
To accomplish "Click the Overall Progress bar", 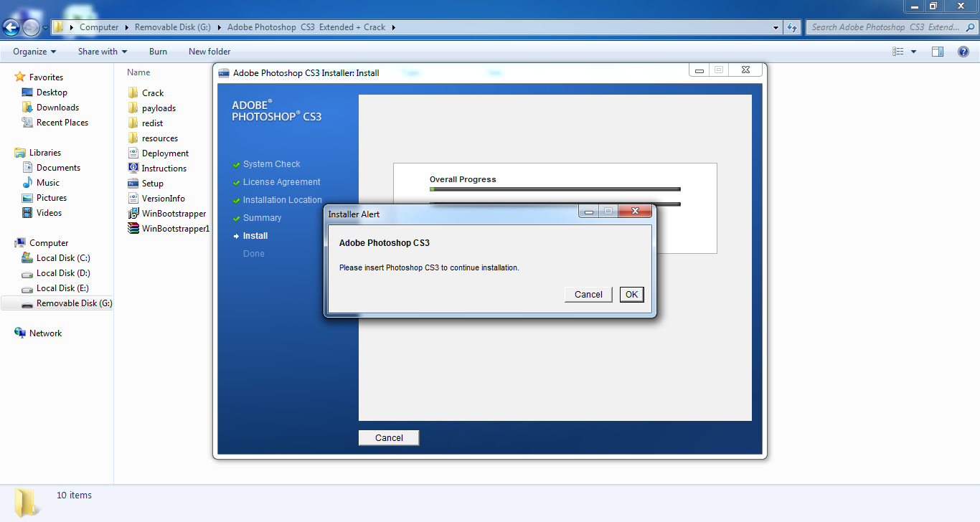I will click(x=555, y=189).
